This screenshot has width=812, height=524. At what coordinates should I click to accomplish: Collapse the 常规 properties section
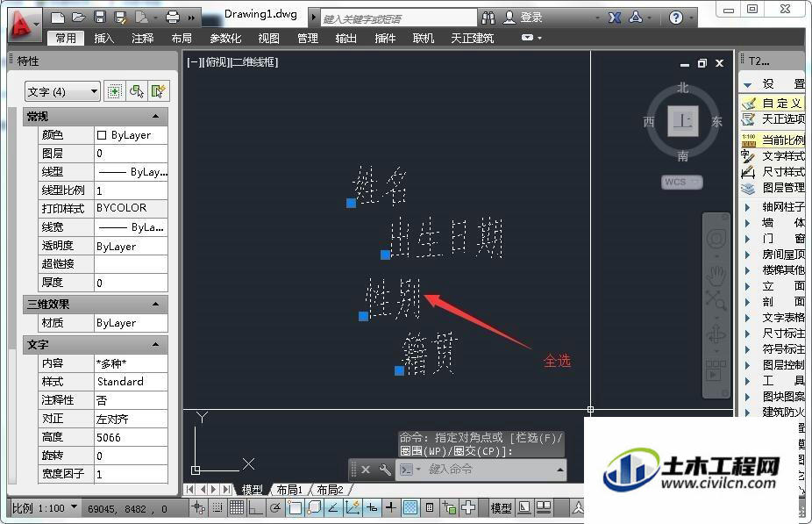click(x=155, y=116)
